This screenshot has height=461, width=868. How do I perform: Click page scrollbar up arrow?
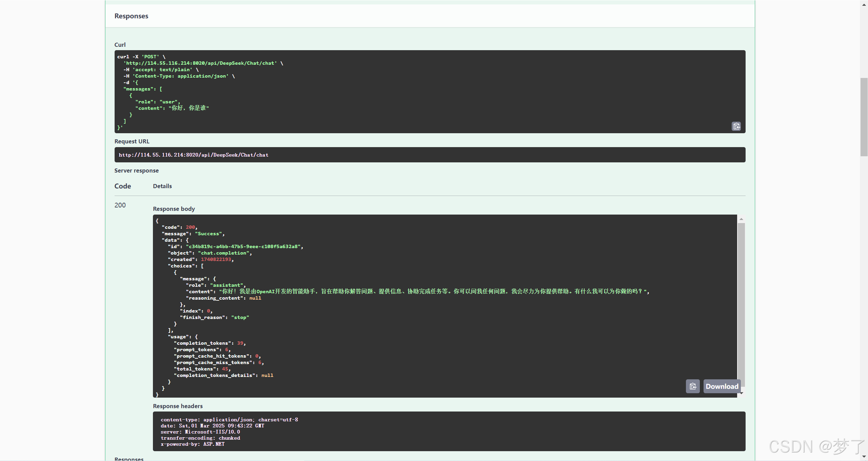coord(864,4)
